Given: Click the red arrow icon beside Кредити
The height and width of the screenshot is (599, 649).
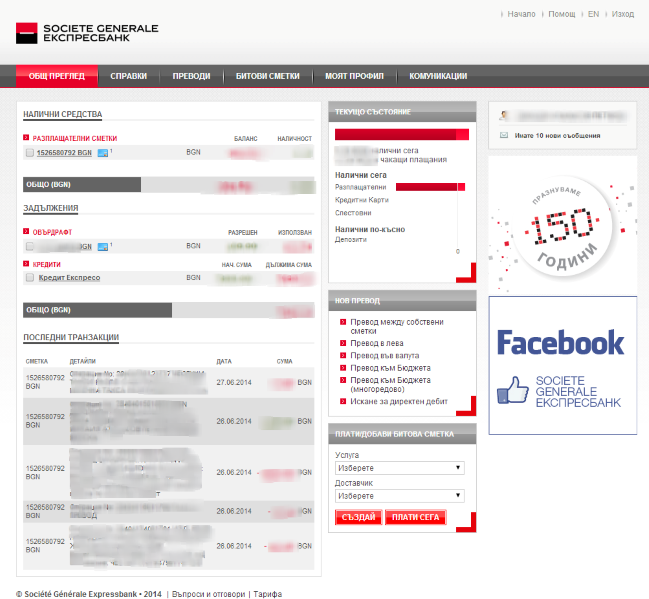Looking at the screenshot, I should pos(27,265).
